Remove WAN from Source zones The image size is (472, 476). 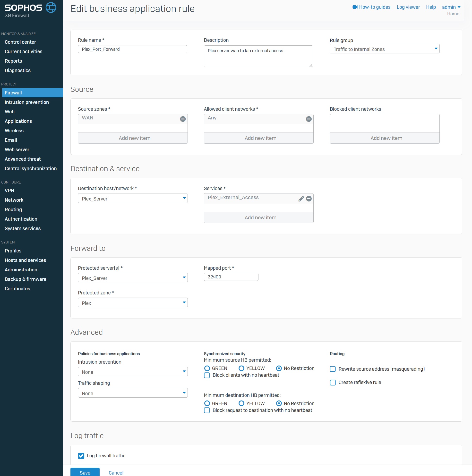tap(183, 119)
